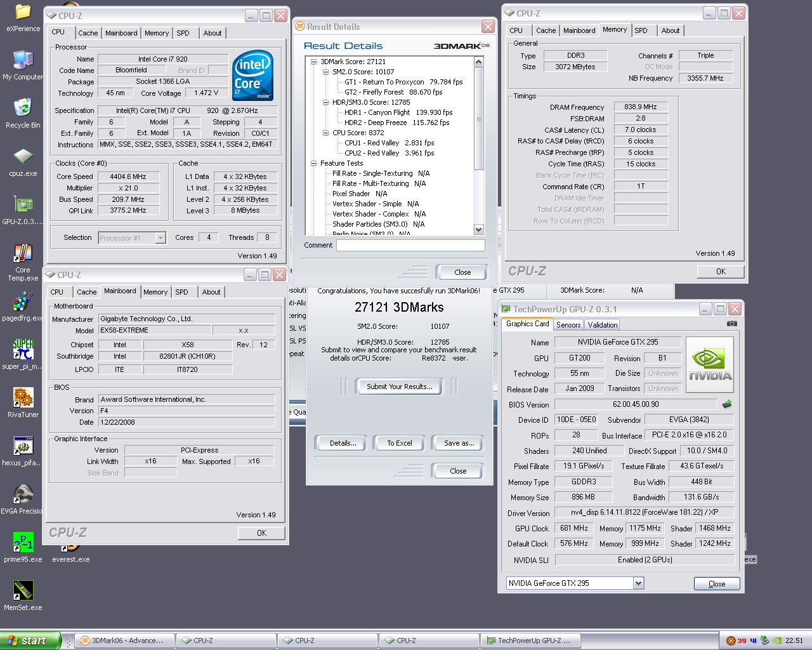Screen dimensions: 812x650
Task: Click Submit Your Results button
Action: [x=400, y=387]
